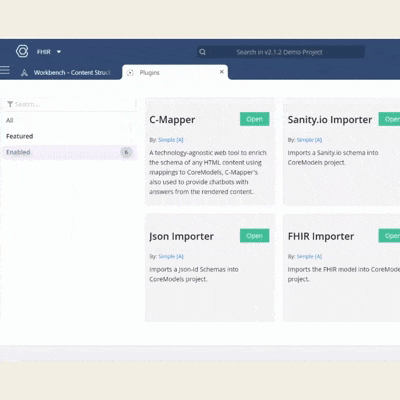Open the FHIR Importer plugin

(389, 236)
